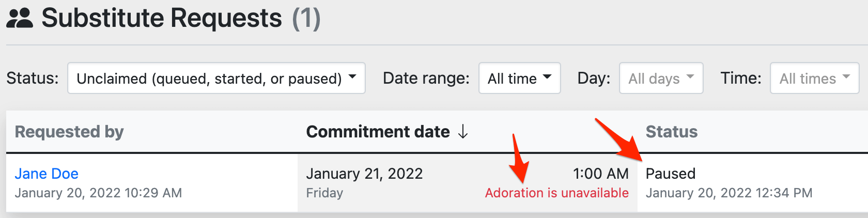This screenshot has width=868, height=218.
Task: Click the 'Requested by' column header
Action: coord(69,132)
